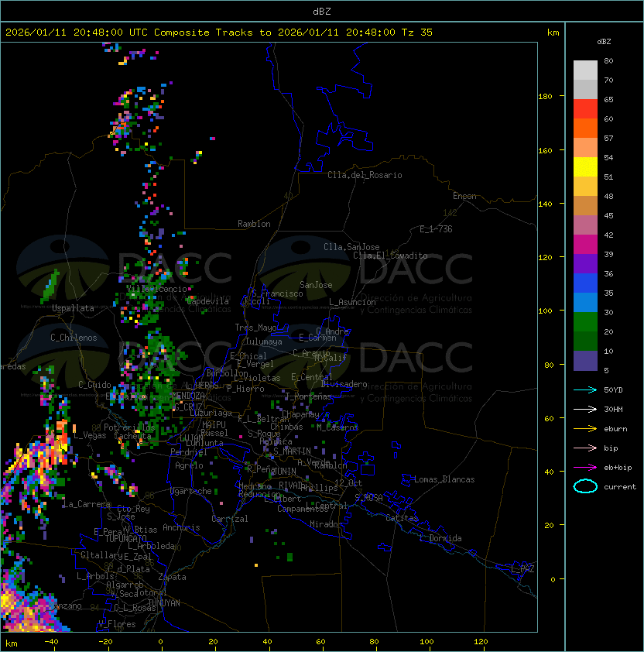Click the eb+bip legend label
Screen dimensions: 644x652
(x=618, y=468)
